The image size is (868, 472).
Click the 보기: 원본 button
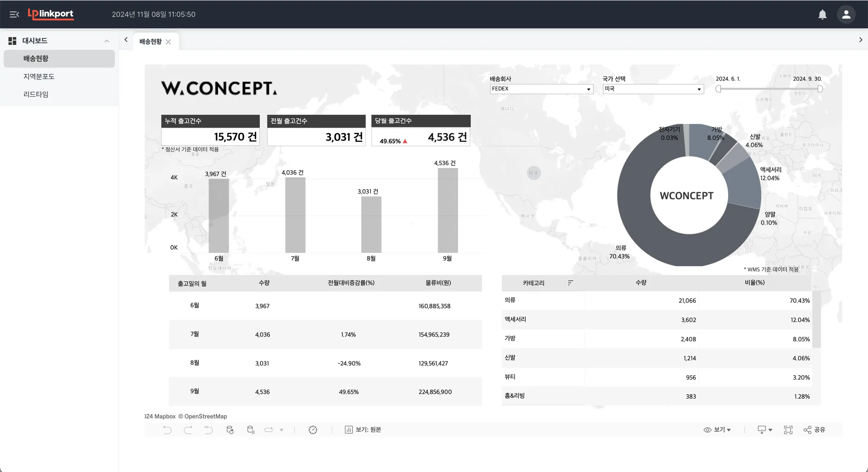(x=363, y=430)
